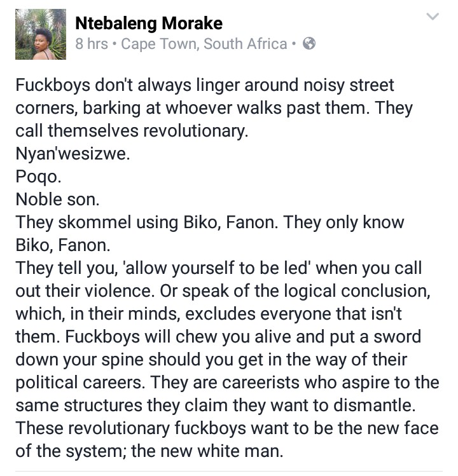Click the line "Nyan'wesizwe." in the post
Screen dimensions: 458x476
click(x=73, y=154)
